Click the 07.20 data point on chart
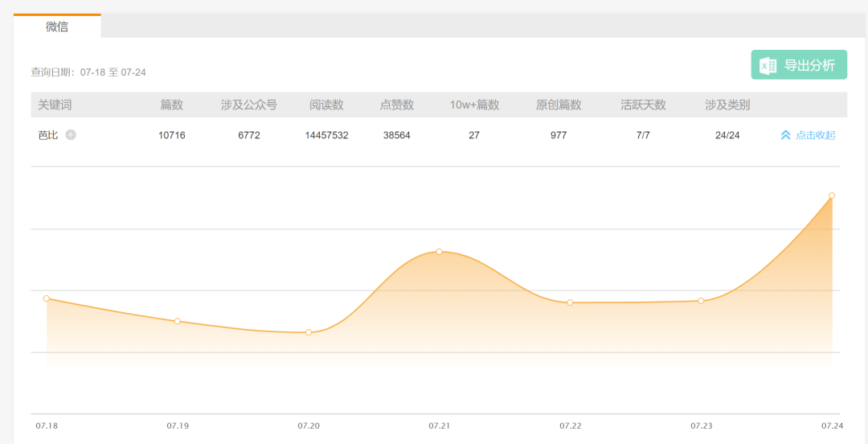Screen dimensions: 868x444 309,332
